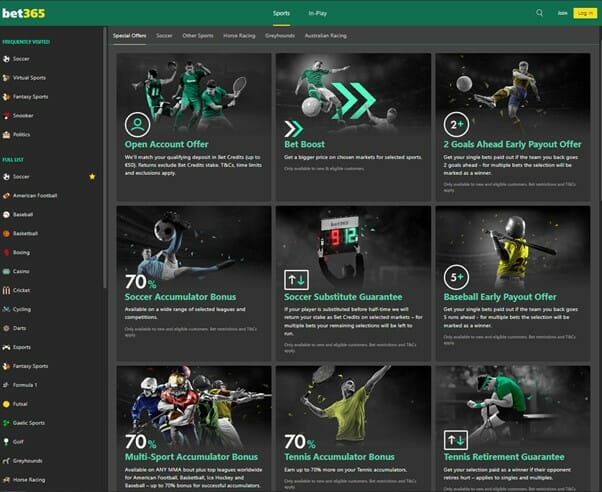Click the Greyhounds icon in sidebar

[x=6, y=461]
